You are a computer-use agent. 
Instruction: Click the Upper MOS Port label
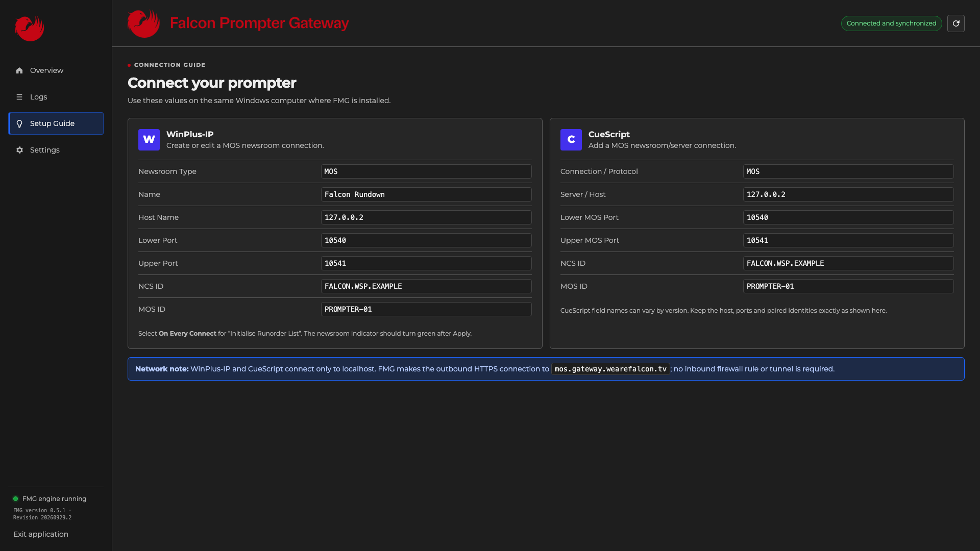pyautogui.click(x=590, y=240)
